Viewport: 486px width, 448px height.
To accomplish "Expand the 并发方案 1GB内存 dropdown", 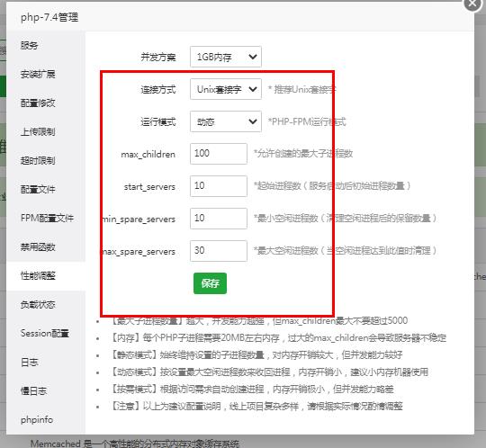I will 226,57.
